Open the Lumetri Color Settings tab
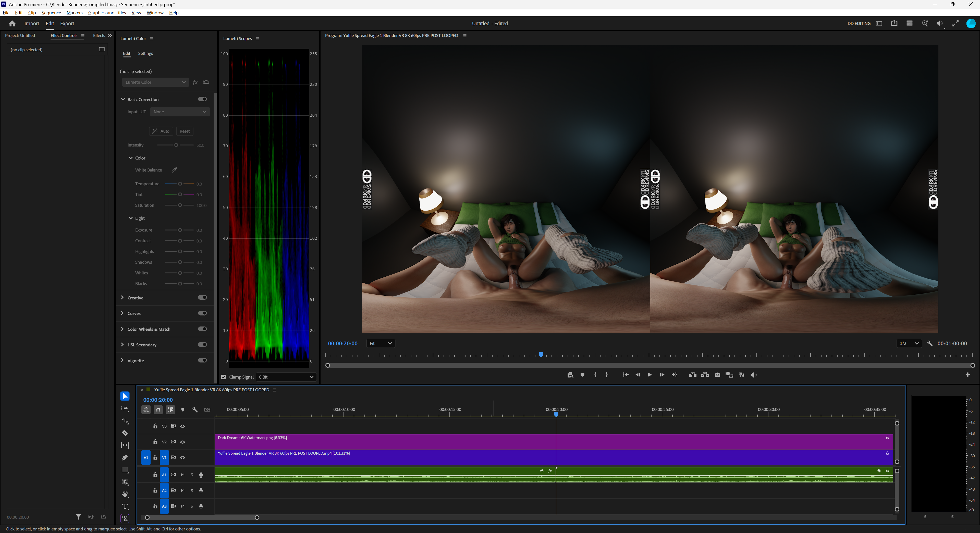The width and height of the screenshot is (980, 533). (x=145, y=53)
